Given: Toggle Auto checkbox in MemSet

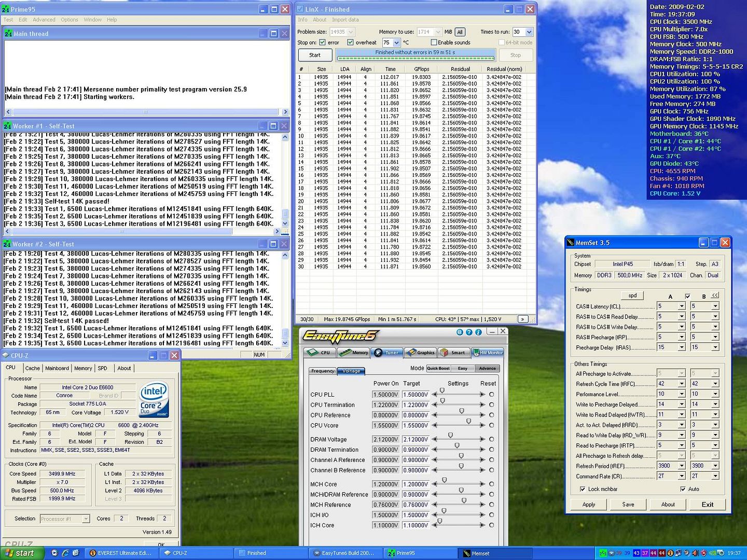Looking at the screenshot, I should coord(683,489).
